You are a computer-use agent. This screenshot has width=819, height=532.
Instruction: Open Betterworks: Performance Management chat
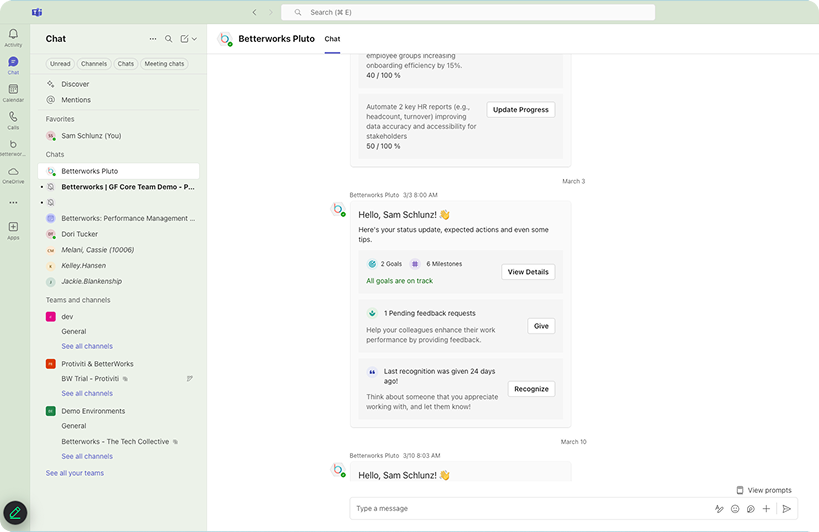pyautogui.click(x=119, y=218)
